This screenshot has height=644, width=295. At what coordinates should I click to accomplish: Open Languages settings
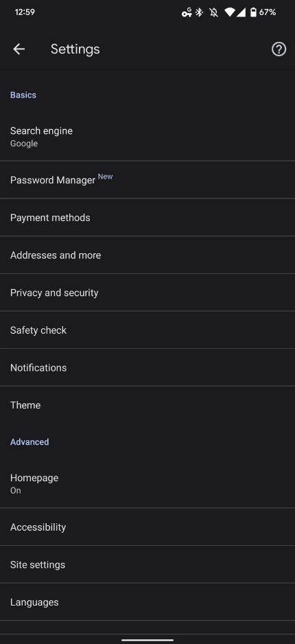coord(147,602)
